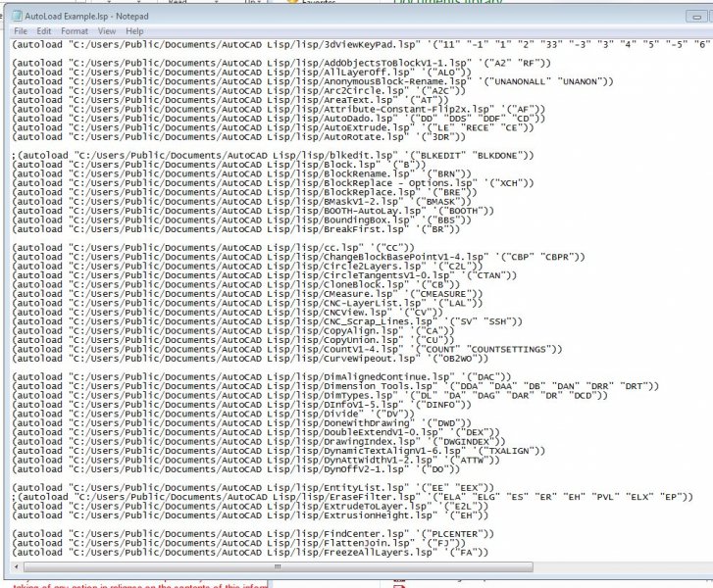Click the horizontal scrollbar left arrow
This screenshot has height=588, width=713.
(17, 566)
